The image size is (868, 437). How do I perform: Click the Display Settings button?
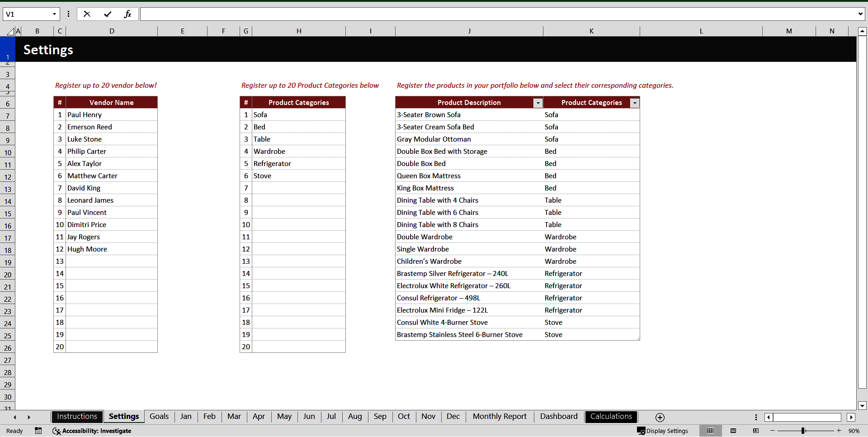(x=663, y=431)
